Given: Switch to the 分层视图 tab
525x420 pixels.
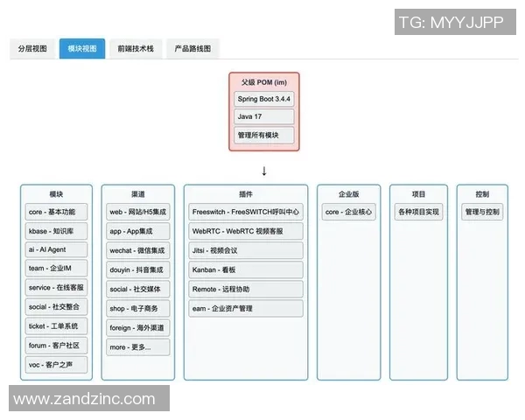Looking at the screenshot, I should [32, 49].
